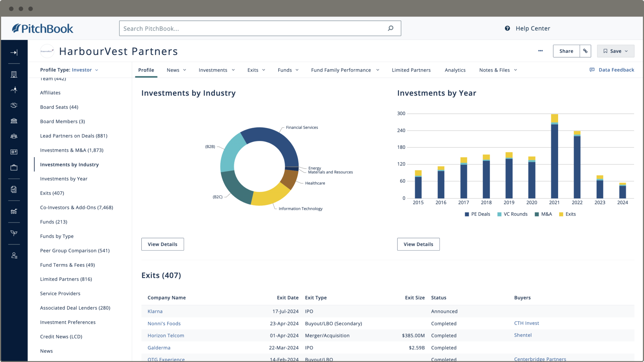Open the reports document icon in sidebar
The height and width of the screenshot is (362, 644).
[x=14, y=189]
